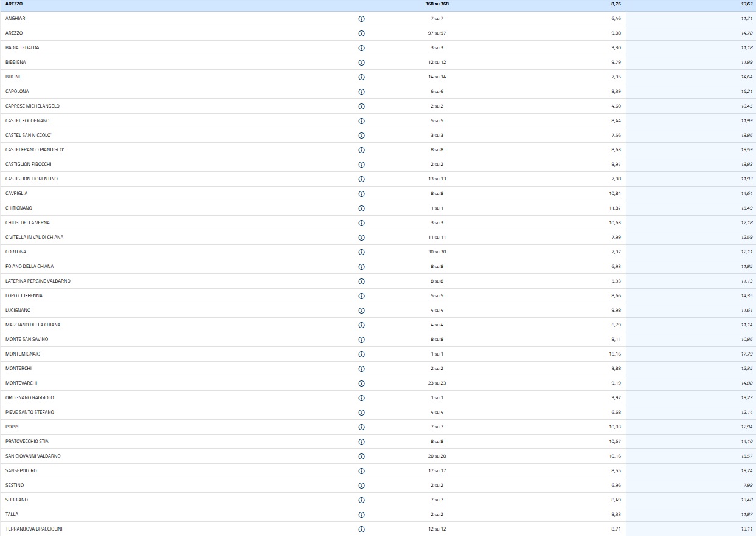The image size is (756, 536).
Task: Click the Bucine municipality name
Action: pyautogui.click(x=13, y=77)
